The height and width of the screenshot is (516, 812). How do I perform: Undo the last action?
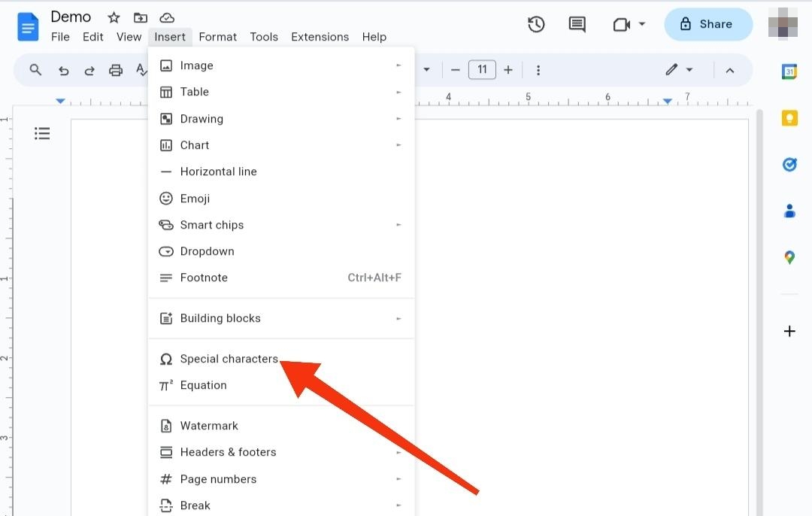(x=64, y=69)
